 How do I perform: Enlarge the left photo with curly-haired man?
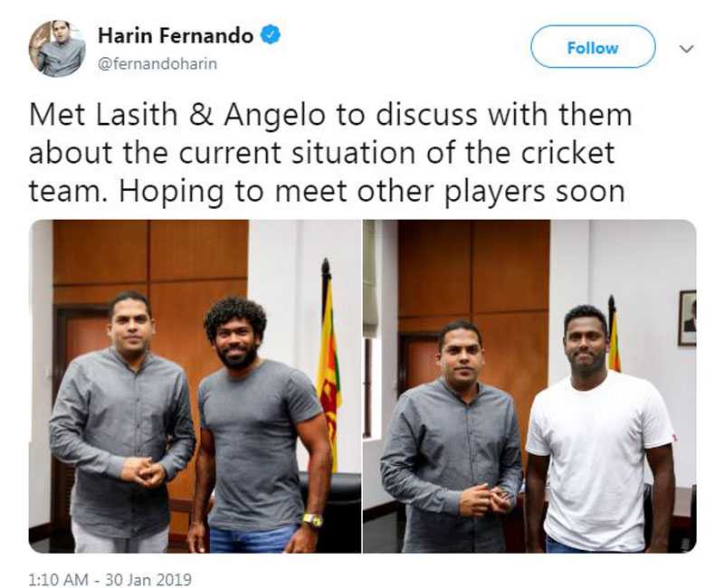coord(195,386)
